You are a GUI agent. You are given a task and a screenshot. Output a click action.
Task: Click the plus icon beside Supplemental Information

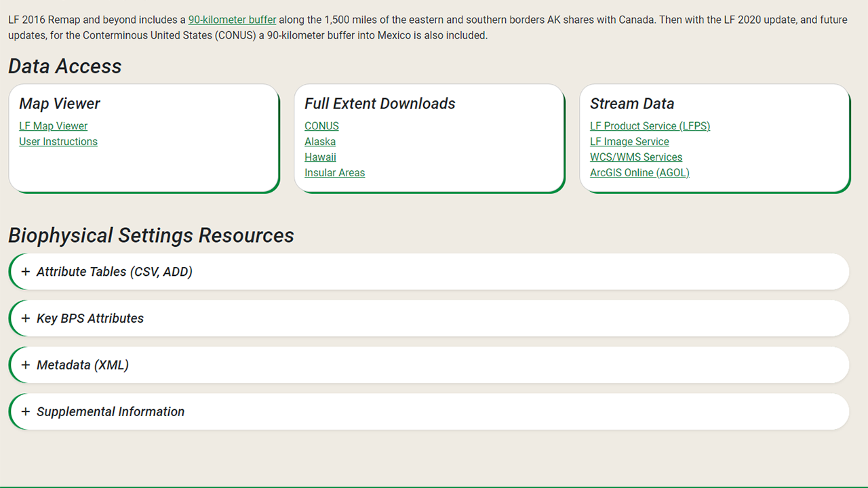pos(26,411)
